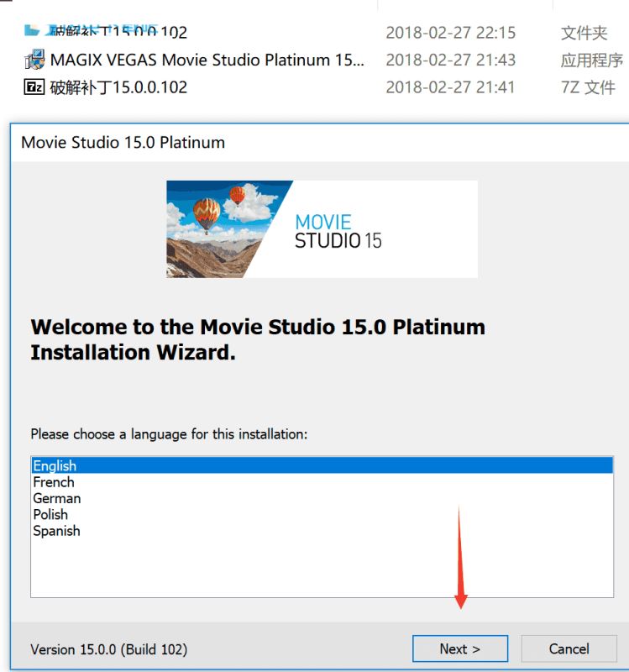This screenshot has width=629, height=672.
Task: Click the 2018-02-27 21:41 date cell
Action: click(x=450, y=87)
